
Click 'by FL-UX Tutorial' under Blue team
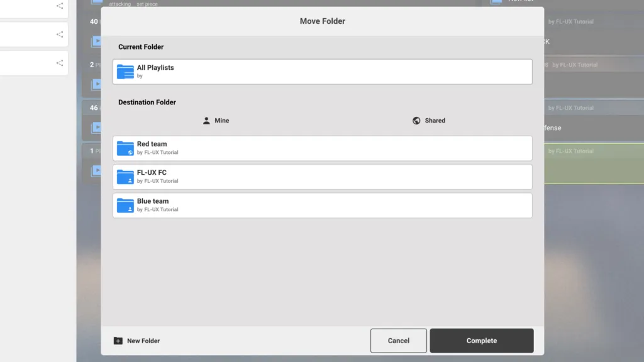click(x=158, y=209)
